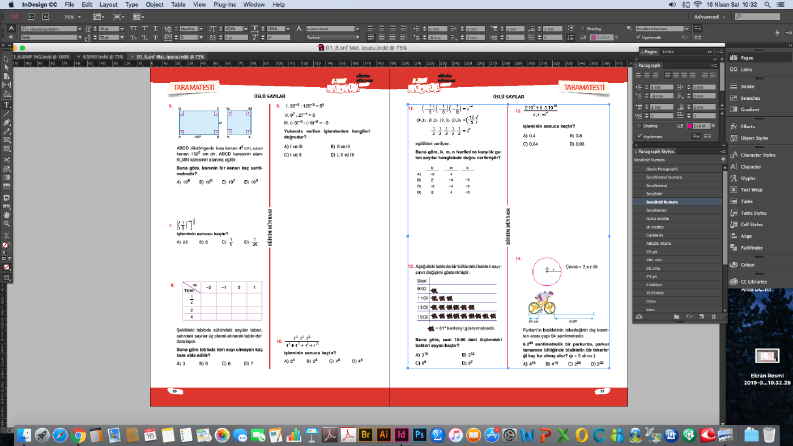
Task: Apply the SoruBold paragraph style
Action: pyautogui.click(x=677, y=194)
